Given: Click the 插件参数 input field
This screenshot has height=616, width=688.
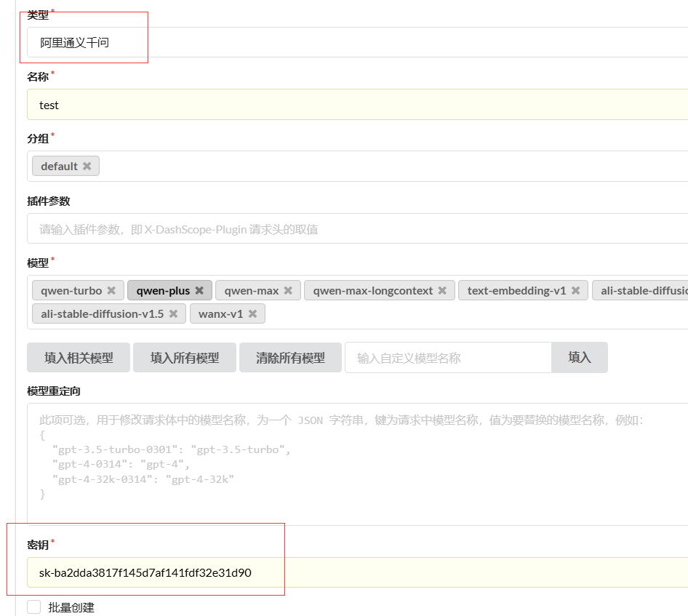Looking at the screenshot, I should [356, 229].
